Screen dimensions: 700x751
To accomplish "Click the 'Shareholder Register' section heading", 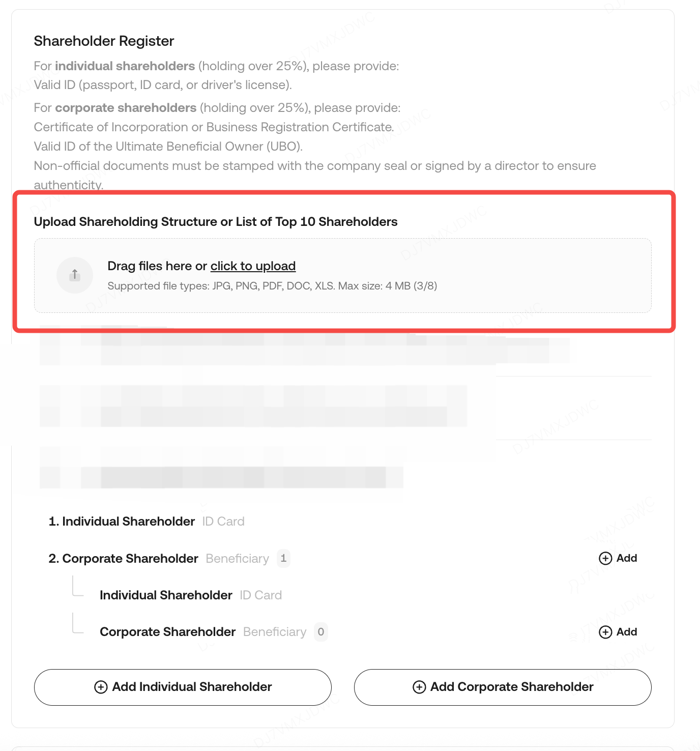I will click(104, 41).
